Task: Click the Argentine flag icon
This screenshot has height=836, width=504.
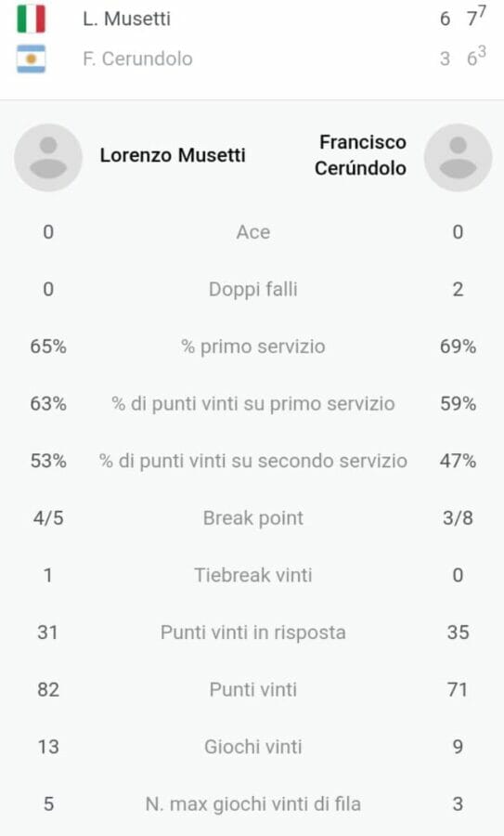Action: [x=31, y=59]
